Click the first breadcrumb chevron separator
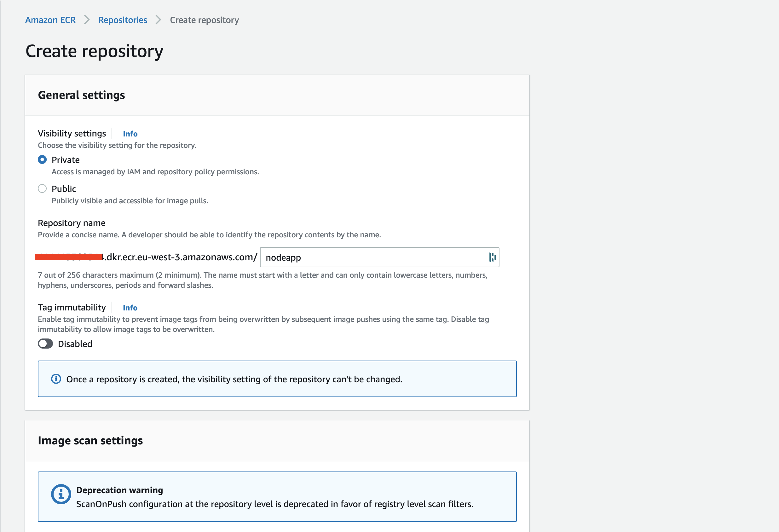The height and width of the screenshot is (532, 779). [87, 20]
